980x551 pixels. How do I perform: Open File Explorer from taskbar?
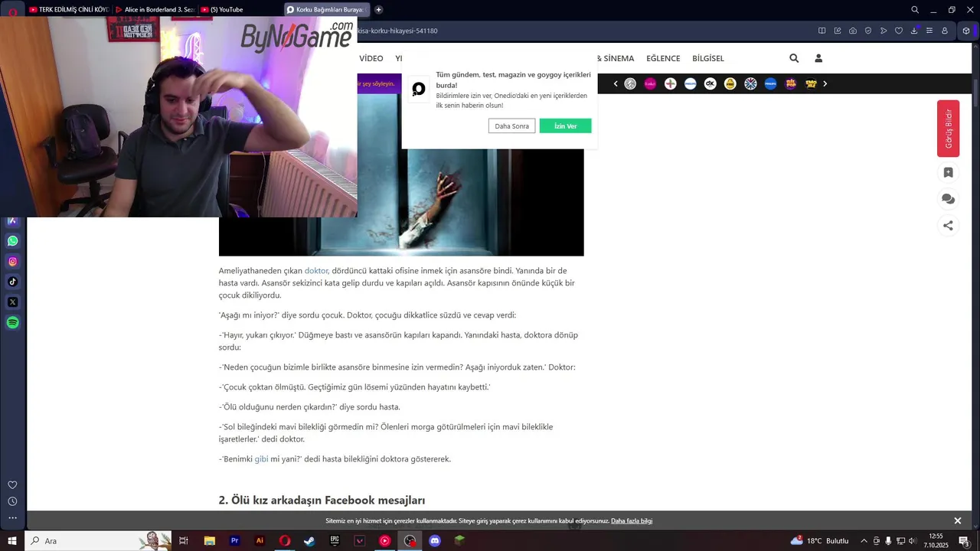point(209,541)
